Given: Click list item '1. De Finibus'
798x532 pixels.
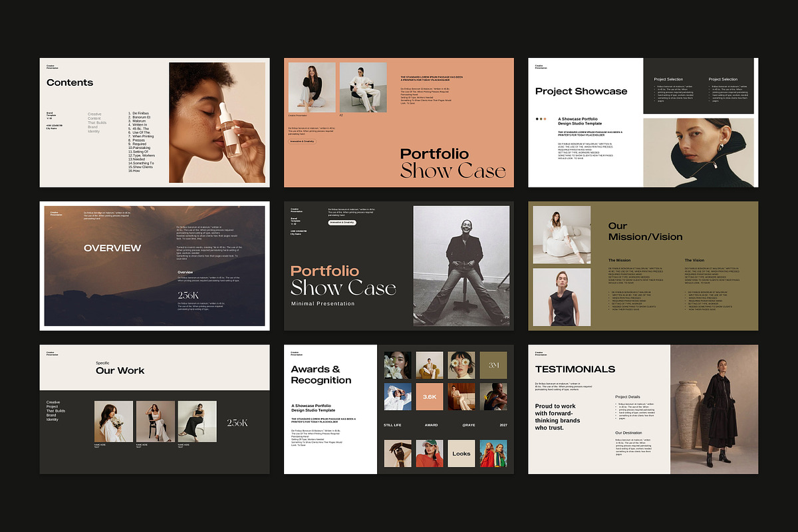Looking at the screenshot, I should click(140, 114).
